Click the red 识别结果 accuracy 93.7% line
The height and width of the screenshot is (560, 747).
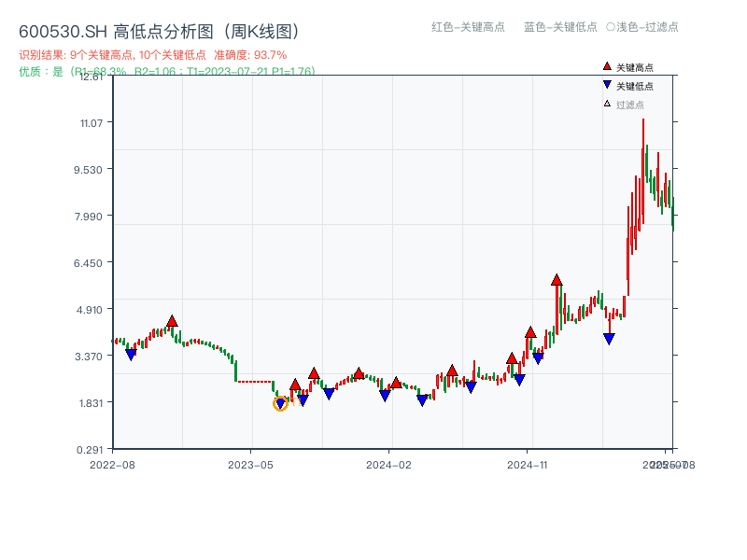tap(152, 55)
